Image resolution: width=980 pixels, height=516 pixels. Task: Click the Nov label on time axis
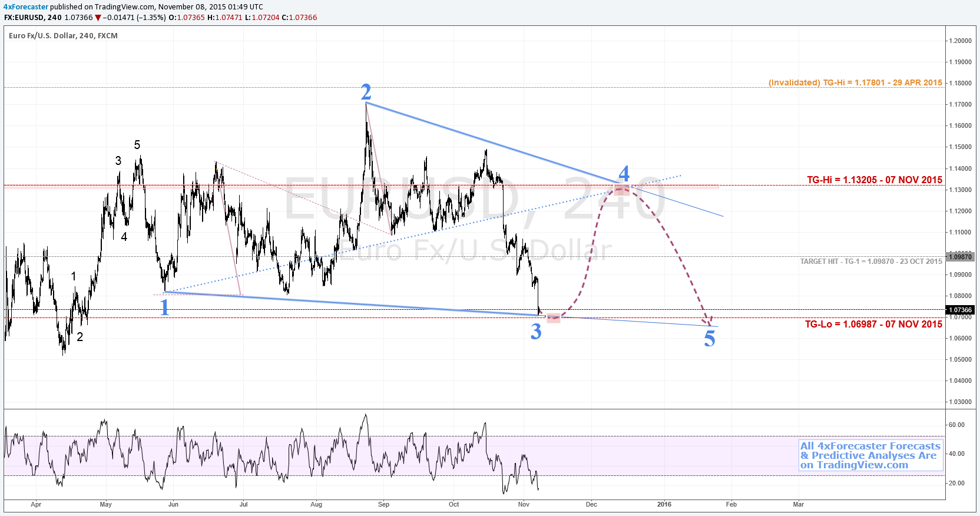(x=524, y=504)
